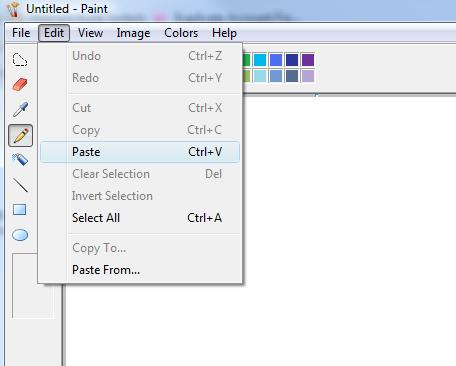Open the File menu
The width and height of the screenshot is (456, 366).
pyautogui.click(x=21, y=33)
